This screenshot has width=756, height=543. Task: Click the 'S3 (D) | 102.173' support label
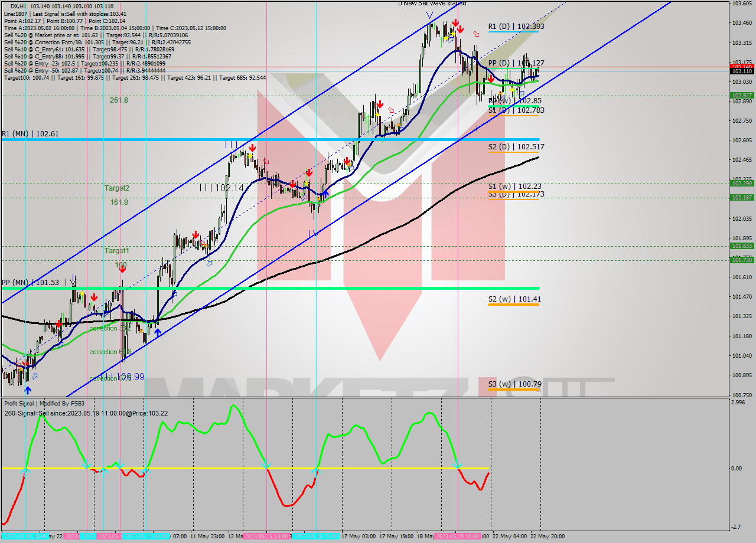(516, 194)
